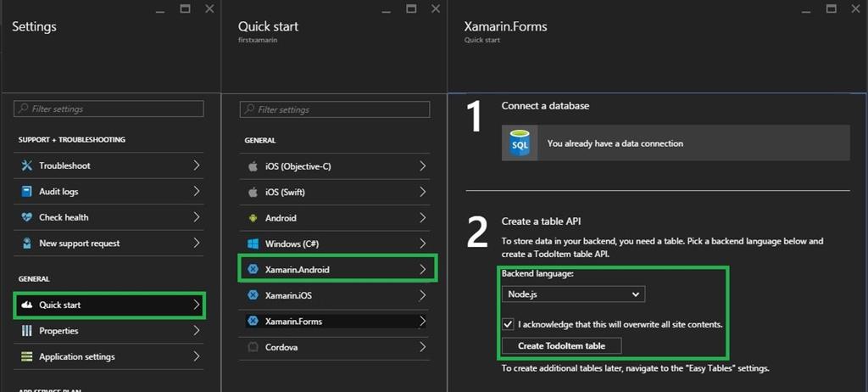
Task: Click the New support request icon
Action: point(26,244)
